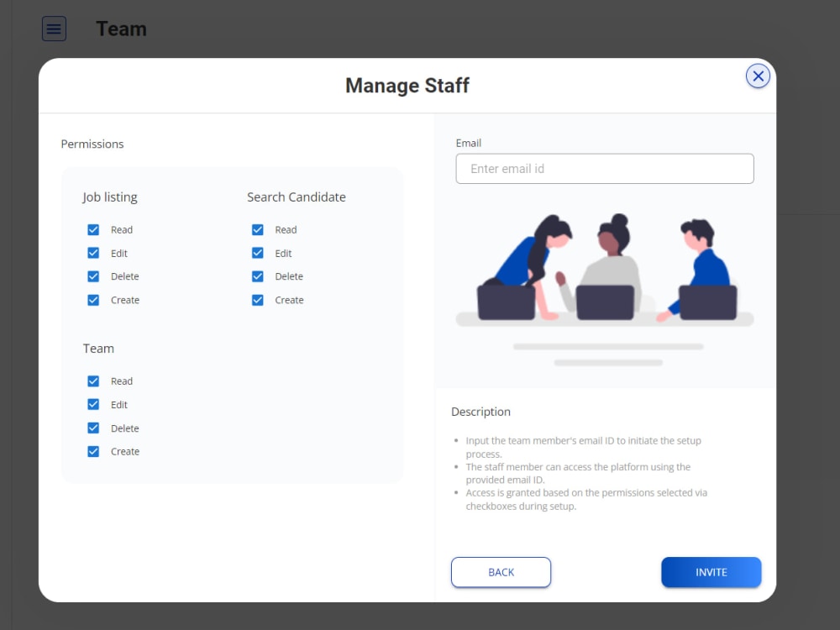Disable Delete permission under Team
Image resolution: width=840 pixels, height=630 pixels.
pyautogui.click(x=93, y=428)
